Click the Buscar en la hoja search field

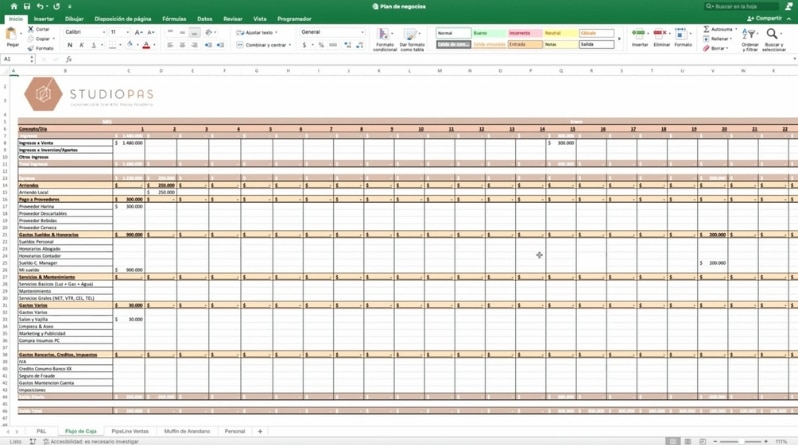click(x=745, y=6)
